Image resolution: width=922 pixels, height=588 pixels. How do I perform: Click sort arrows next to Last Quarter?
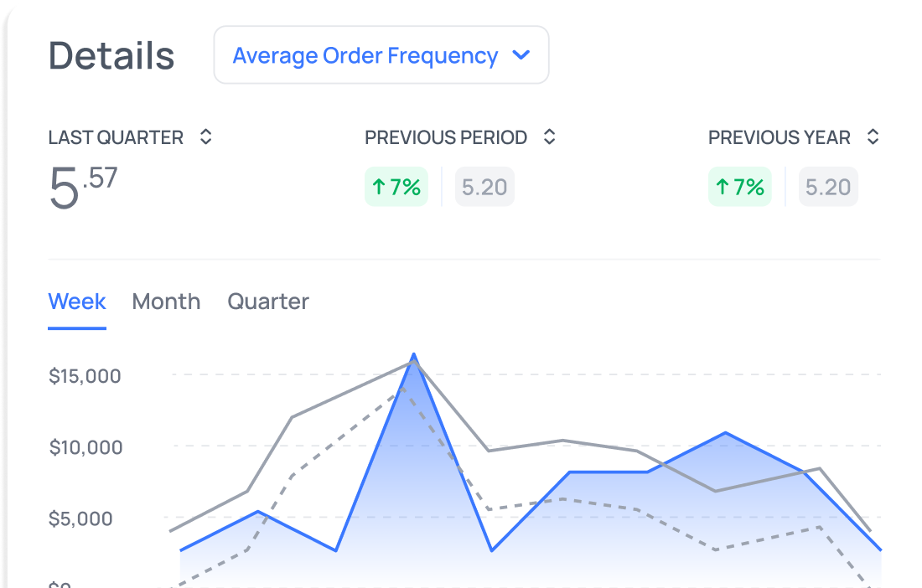point(205,137)
